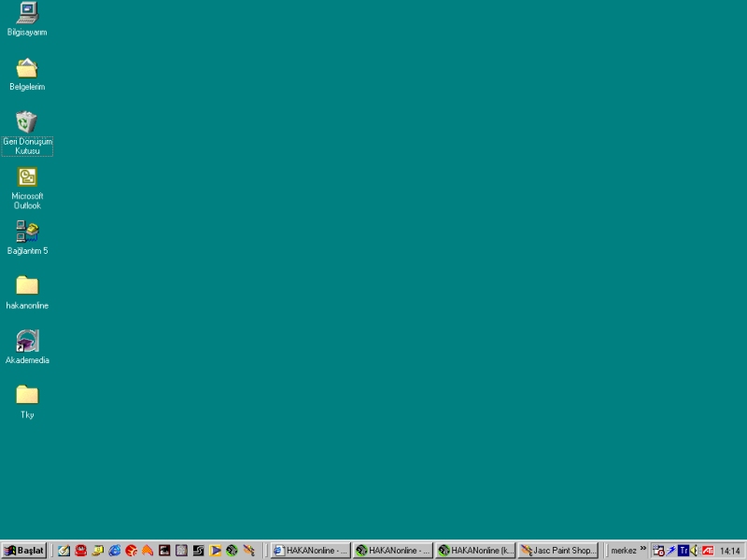Click the blue lightning tray icon
This screenshot has height=560, width=747.
pyautogui.click(x=670, y=551)
